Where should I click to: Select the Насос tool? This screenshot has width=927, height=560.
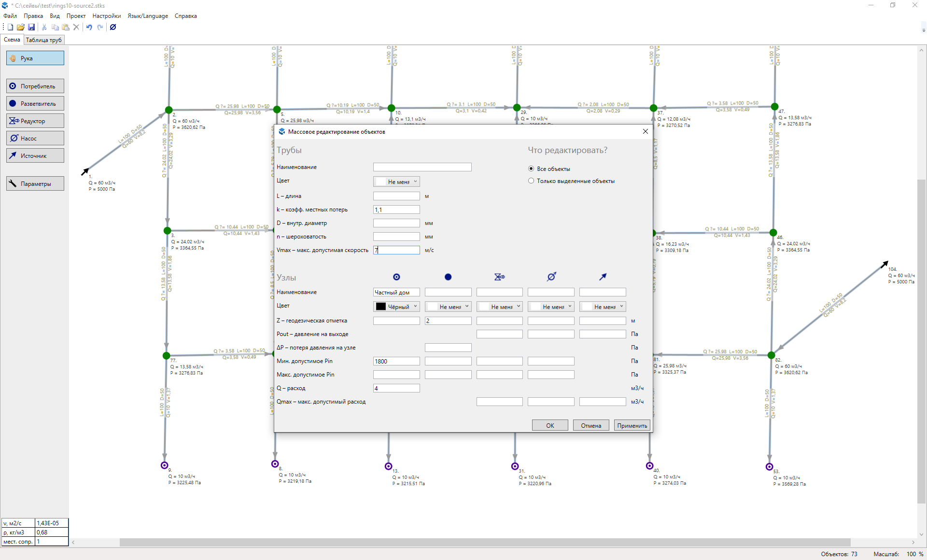(35, 138)
